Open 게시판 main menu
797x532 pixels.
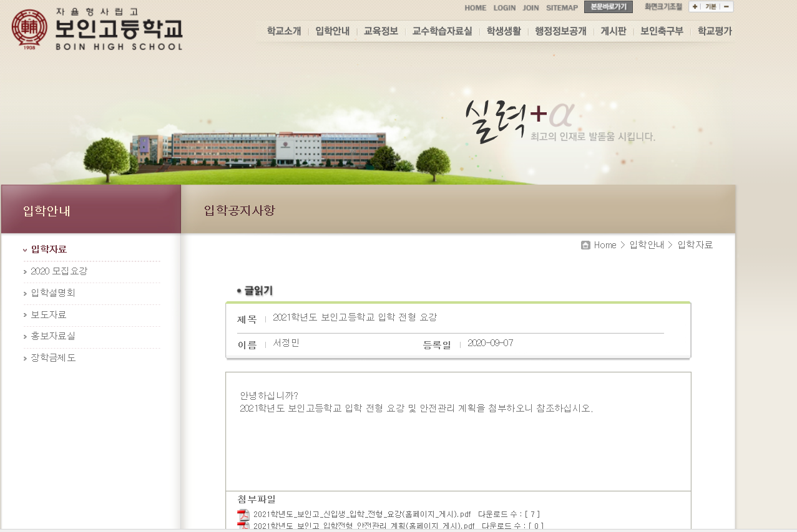[x=614, y=31]
